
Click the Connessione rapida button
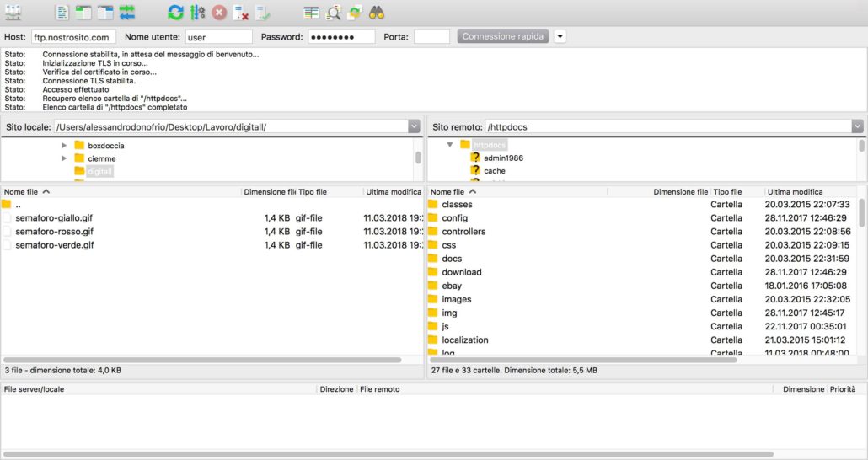[x=502, y=36]
